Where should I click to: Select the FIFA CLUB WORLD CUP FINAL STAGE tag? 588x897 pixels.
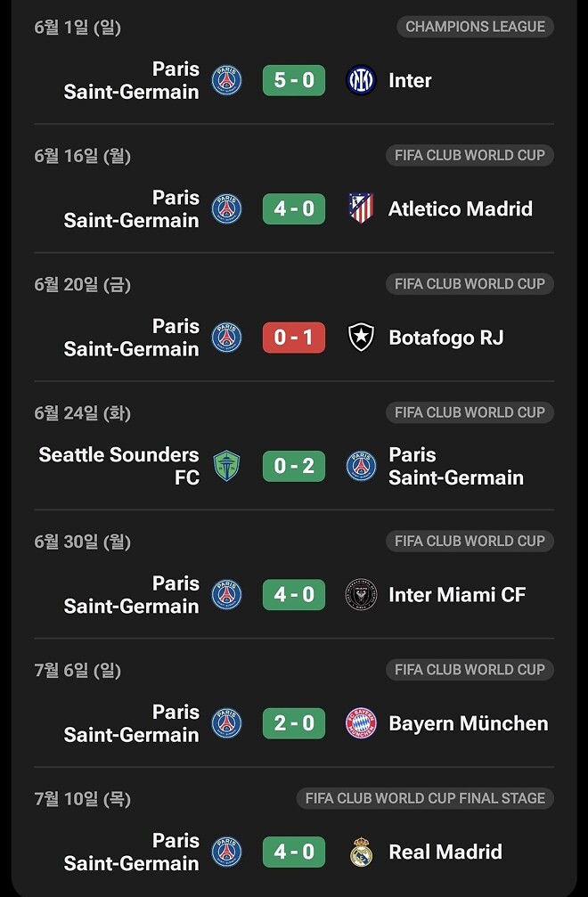[x=425, y=798]
